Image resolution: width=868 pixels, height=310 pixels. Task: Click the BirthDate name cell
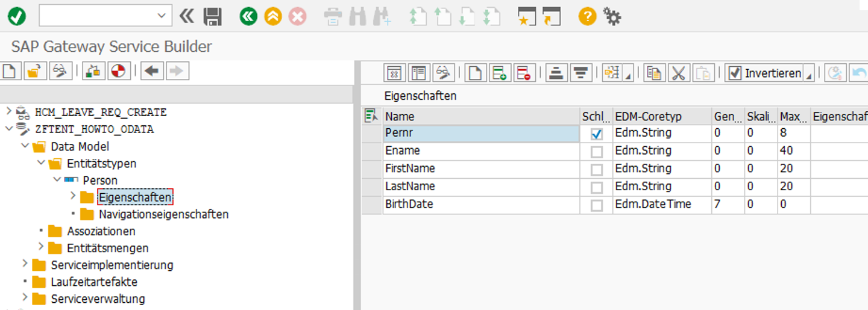[x=481, y=205]
